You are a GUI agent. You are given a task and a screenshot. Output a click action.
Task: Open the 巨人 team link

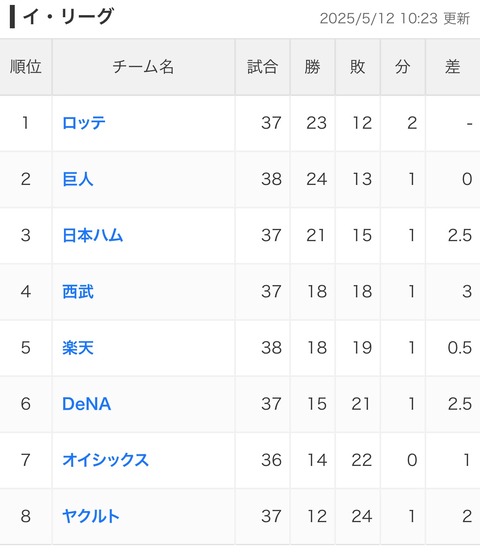pos(78,179)
